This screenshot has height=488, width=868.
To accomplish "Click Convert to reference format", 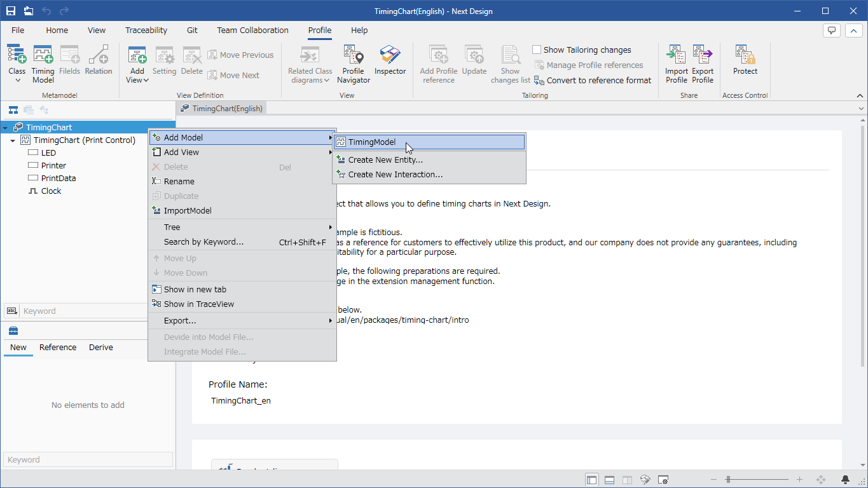I will click(x=593, y=80).
